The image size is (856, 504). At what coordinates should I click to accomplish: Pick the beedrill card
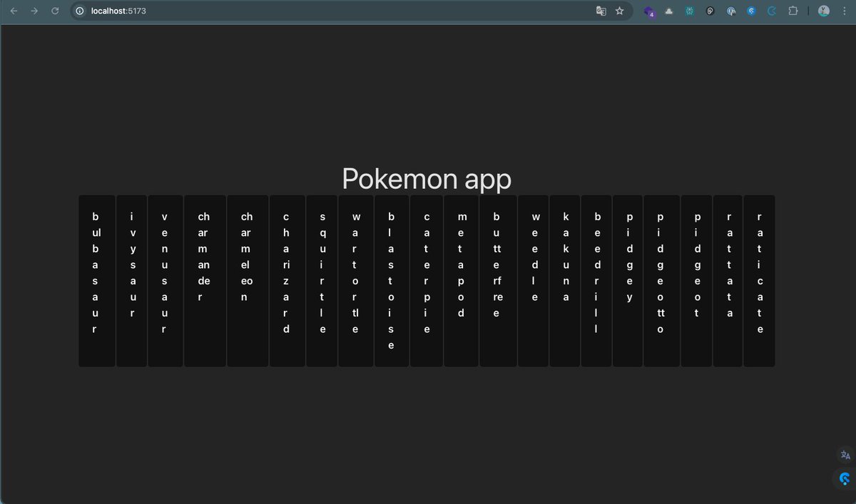[596, 281]
